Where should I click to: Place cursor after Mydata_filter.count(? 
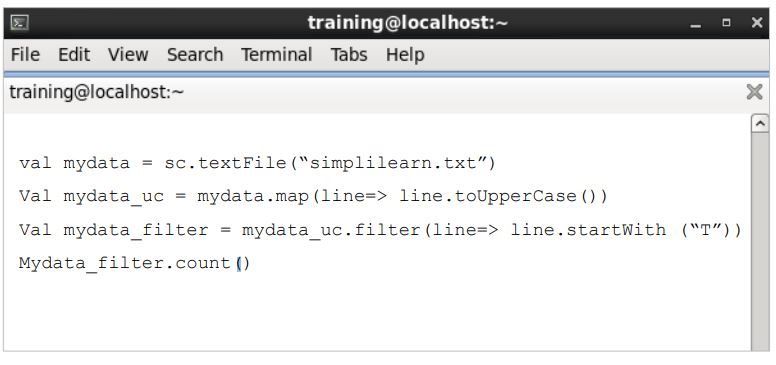pyautogui.click(x=240, y=263)
